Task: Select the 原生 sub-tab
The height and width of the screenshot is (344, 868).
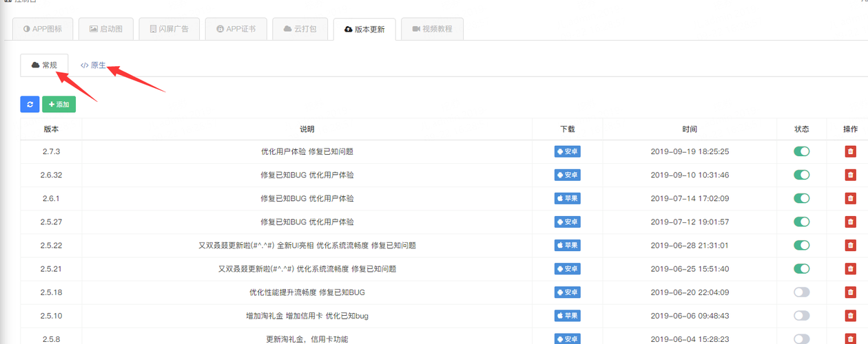Action: point(93,65)
